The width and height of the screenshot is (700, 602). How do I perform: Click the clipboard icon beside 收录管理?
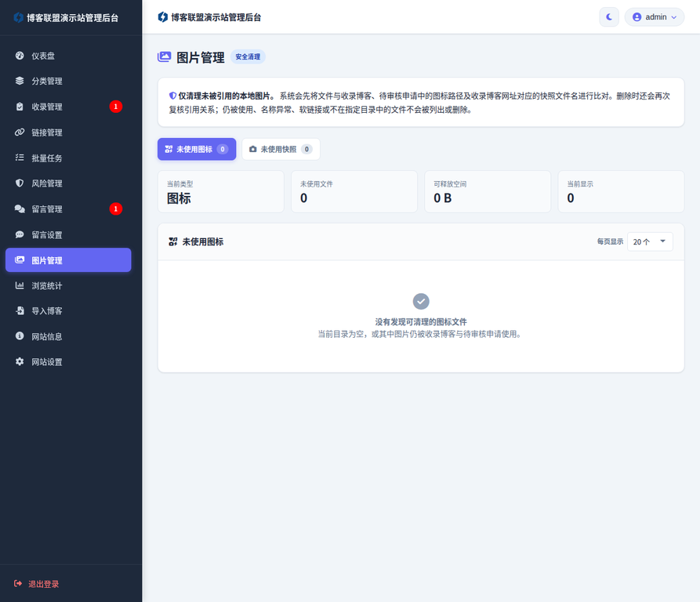[19, 107]
